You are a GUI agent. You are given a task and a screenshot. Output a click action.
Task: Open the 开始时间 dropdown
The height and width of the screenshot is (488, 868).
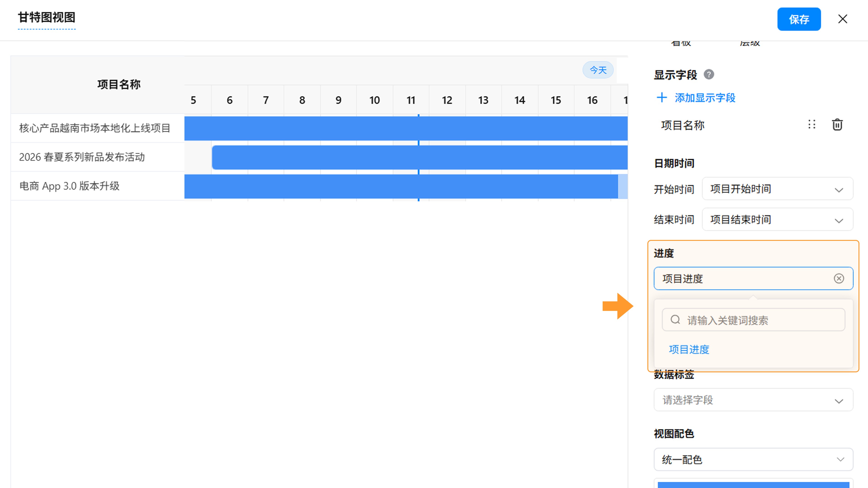777,189
